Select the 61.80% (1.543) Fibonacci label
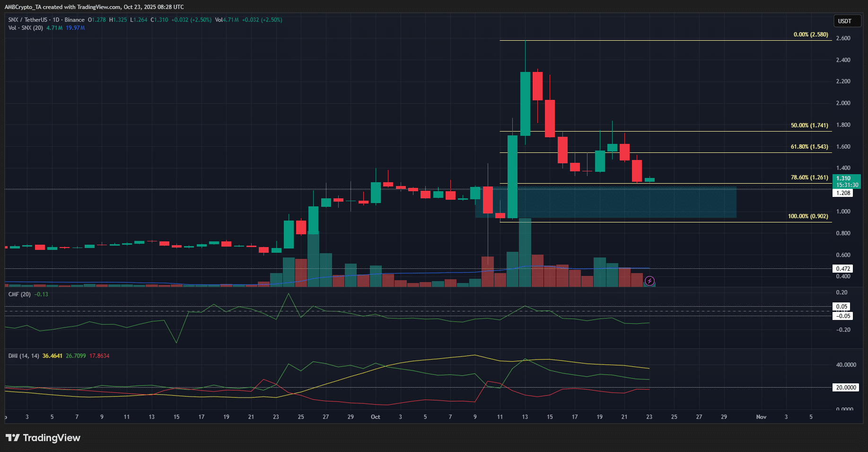This screenshot has height=452, width=868. click(x=809, y=147)
